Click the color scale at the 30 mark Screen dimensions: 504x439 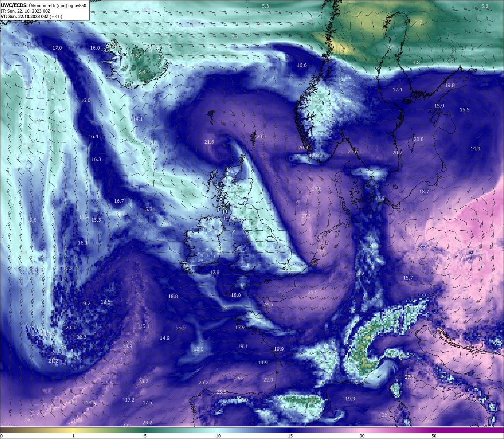tap(362, 430)
